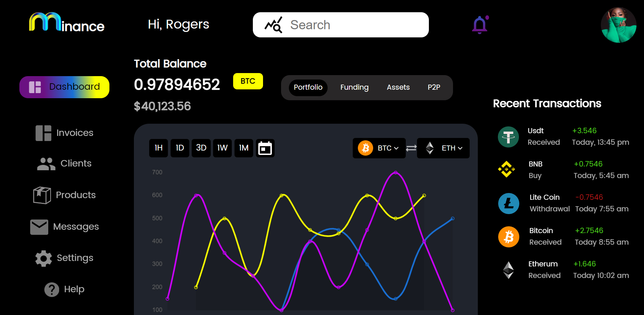Set chart range to 1M

click(x=244, y=148)
